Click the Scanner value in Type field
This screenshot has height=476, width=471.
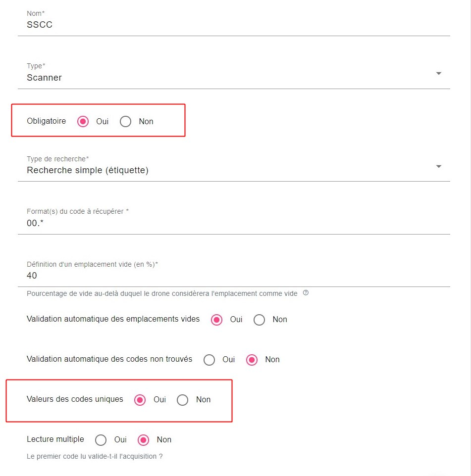point(45,78)
